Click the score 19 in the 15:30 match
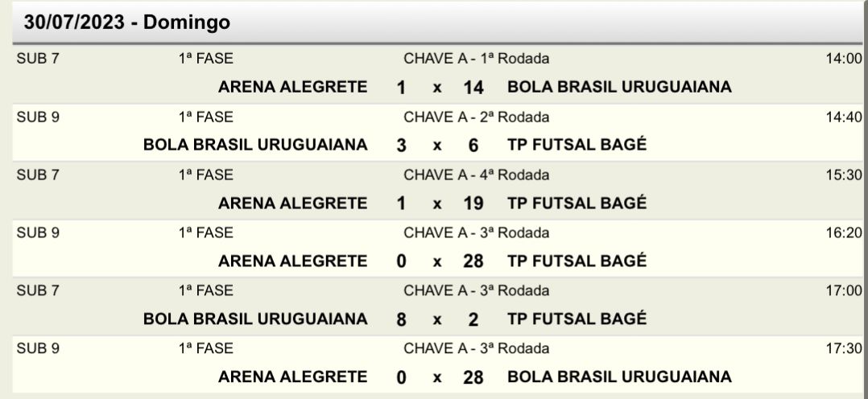 tap(473, 204)
